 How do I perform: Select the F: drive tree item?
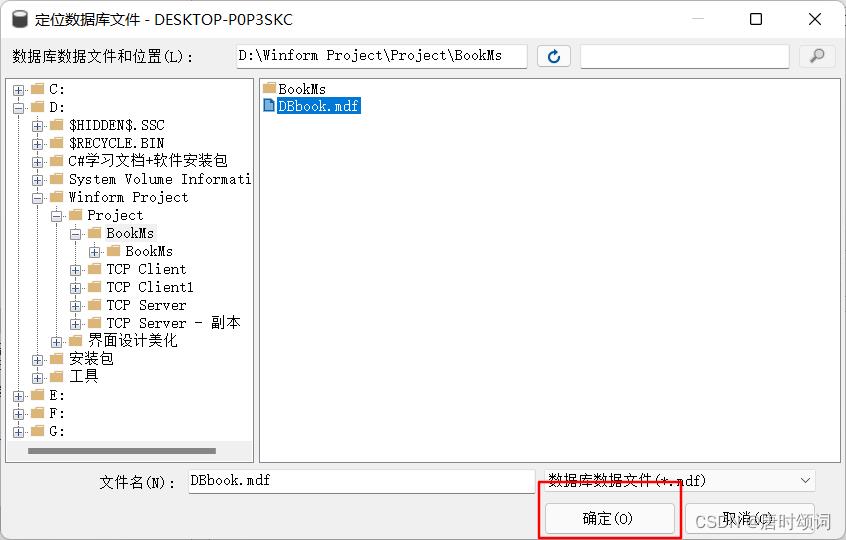click(x=57, y=413)
